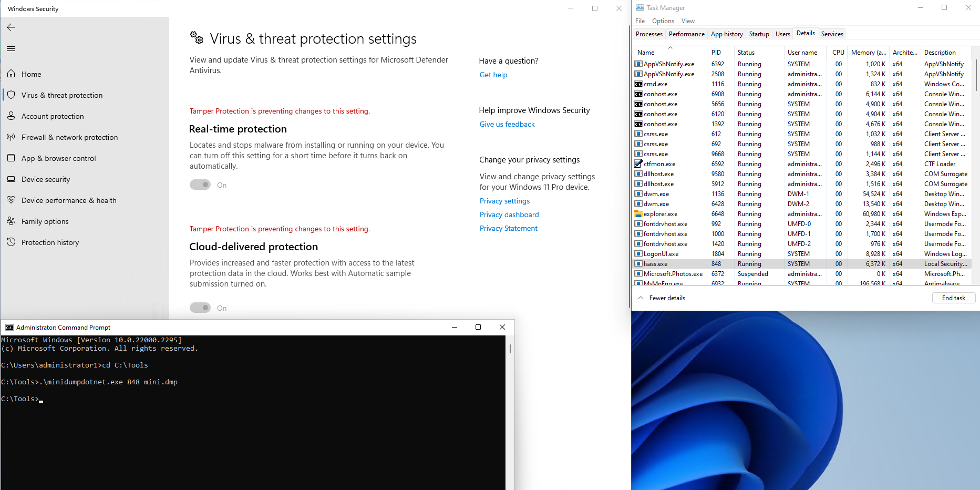Click the Get help link

pyautogui.click(x=493, y=75)
